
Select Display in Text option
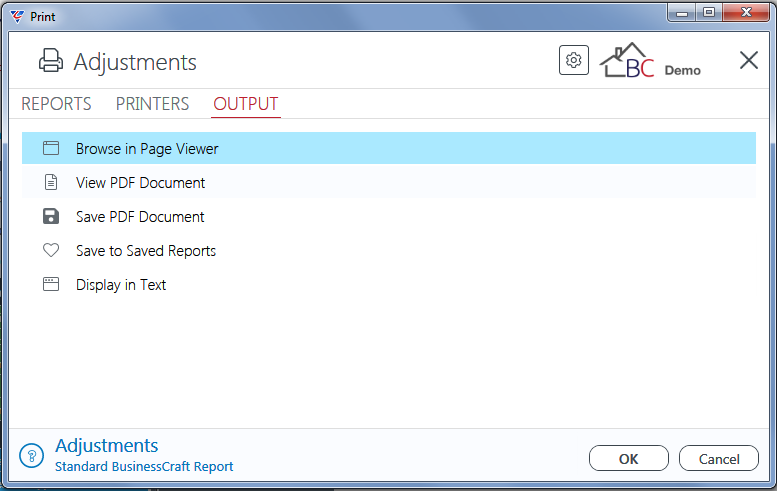pyautogui.click(x=388, y=284)
